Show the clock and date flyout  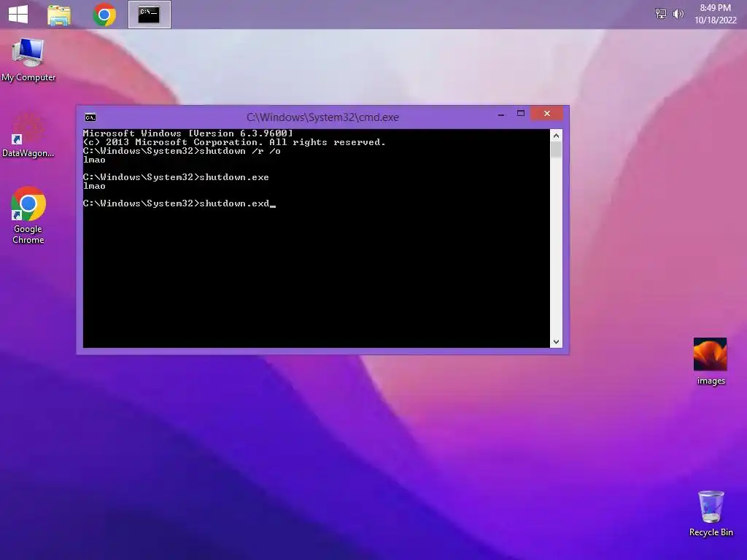pos(715,14)
